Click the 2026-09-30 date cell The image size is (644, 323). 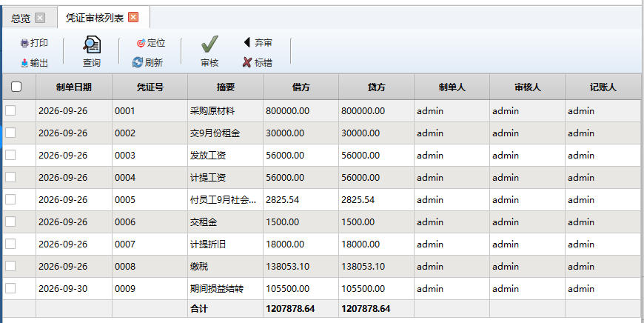[x=74, y=288]
